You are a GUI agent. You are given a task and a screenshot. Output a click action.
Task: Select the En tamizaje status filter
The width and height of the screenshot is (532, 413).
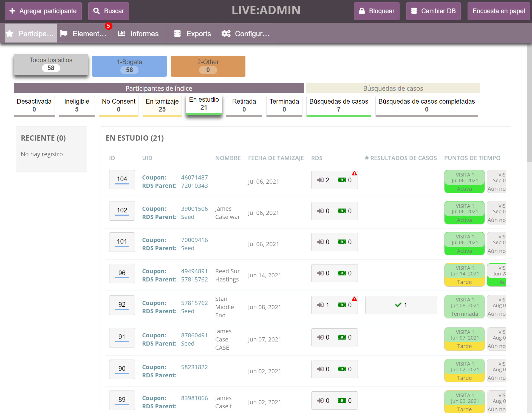coord(162,106)
